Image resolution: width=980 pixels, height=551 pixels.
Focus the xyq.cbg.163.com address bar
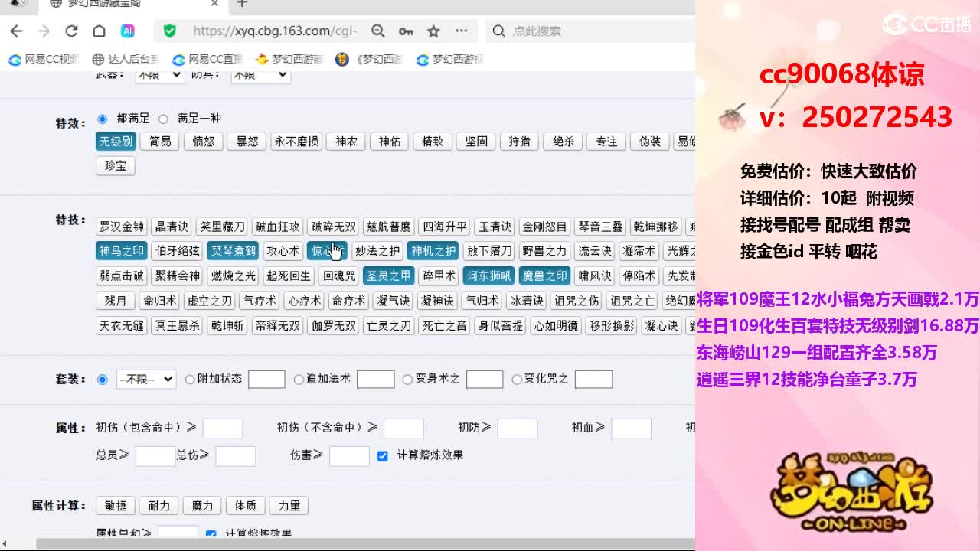pyautogui.click(x=275, y=31)
